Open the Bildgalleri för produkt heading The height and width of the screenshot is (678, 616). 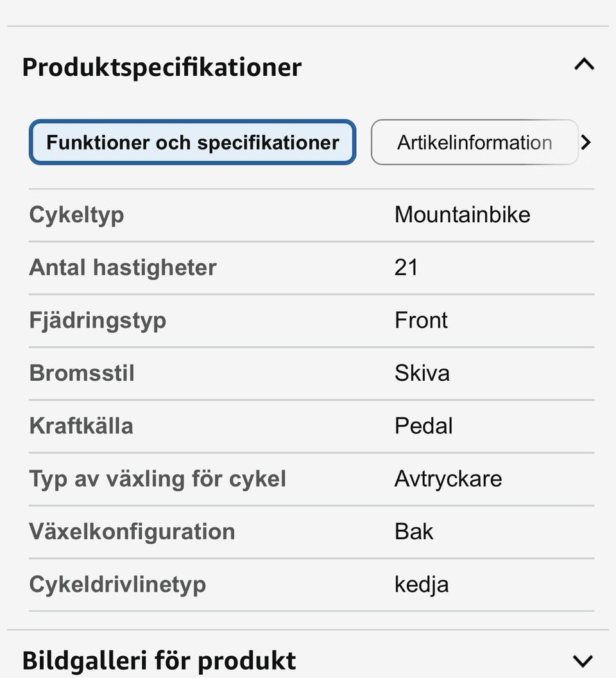159,661
